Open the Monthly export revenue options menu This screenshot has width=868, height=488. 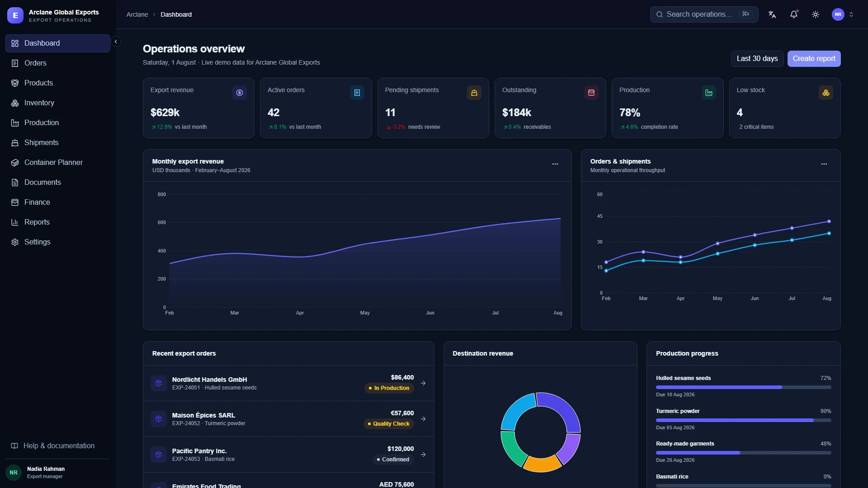(555, 164)
